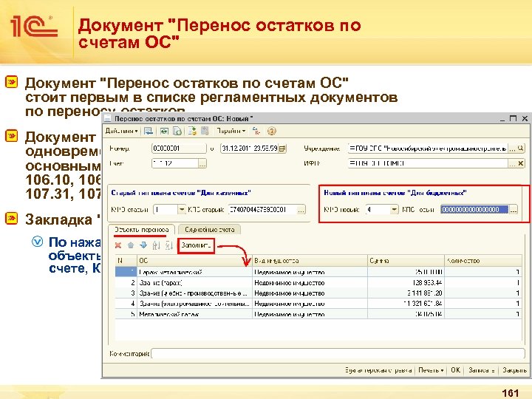Sort ascending with the table toolbar icon
Viewport: 532px width, 399px height.
[156, 245]
